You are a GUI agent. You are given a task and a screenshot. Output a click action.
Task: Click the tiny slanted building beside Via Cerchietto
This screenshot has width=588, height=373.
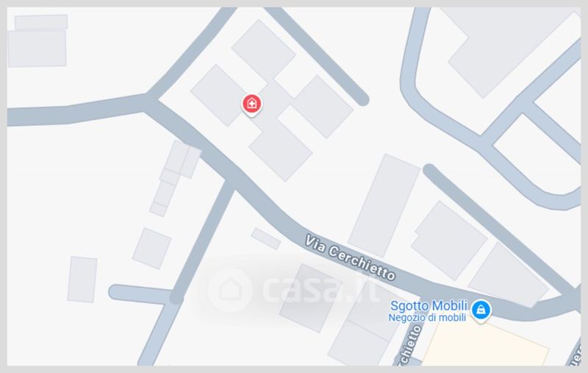click(x=266, y=238)
